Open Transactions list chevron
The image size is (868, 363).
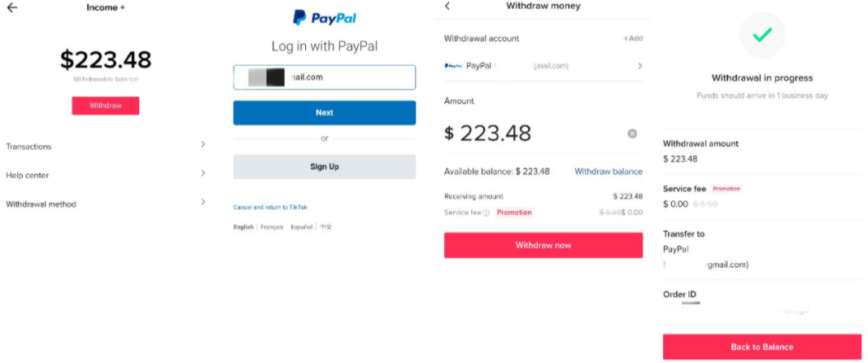tap(203, 144)
